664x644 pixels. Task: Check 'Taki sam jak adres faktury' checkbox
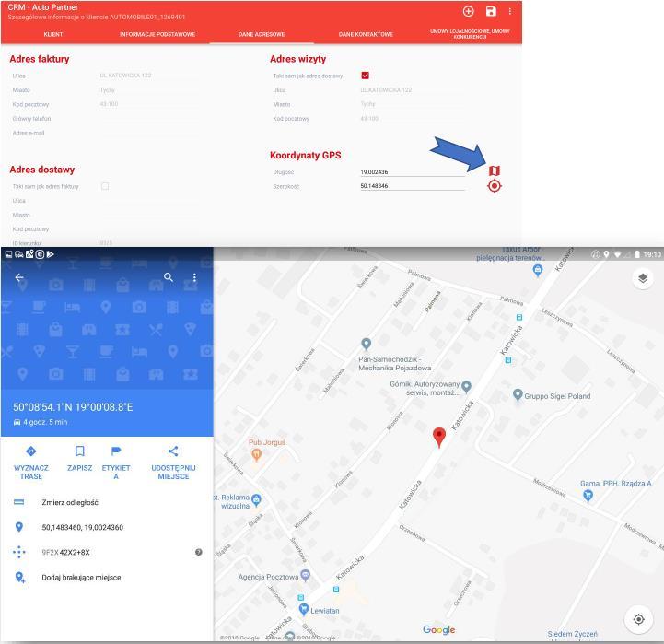point(105,186)
